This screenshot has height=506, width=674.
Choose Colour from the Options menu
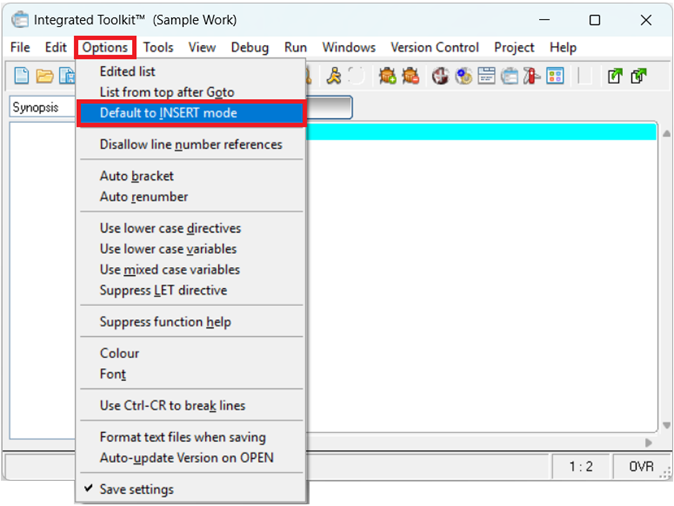pos(119,353)
